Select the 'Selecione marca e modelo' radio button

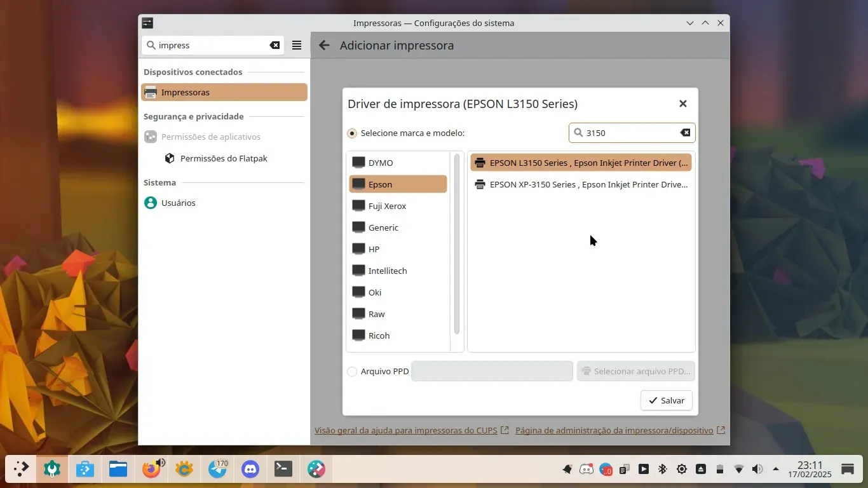pyautogui.click(x=352, y=133)
